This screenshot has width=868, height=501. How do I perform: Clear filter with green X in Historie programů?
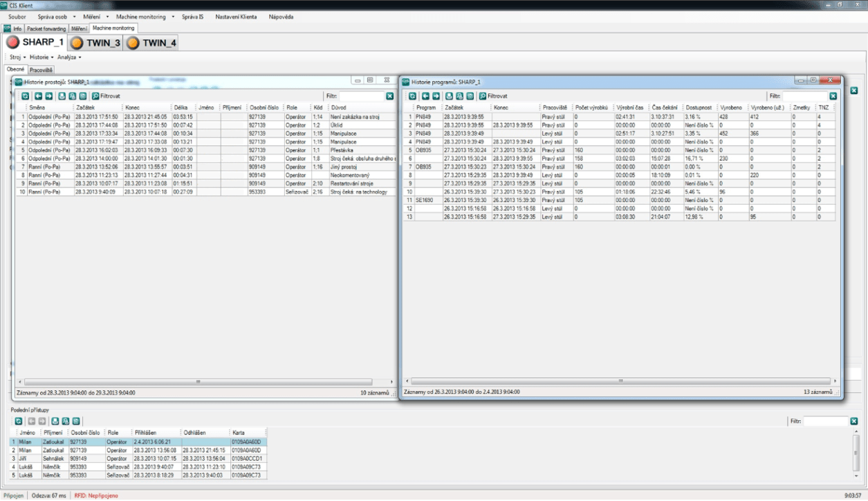pyautogui.click(x=833, y=96)
